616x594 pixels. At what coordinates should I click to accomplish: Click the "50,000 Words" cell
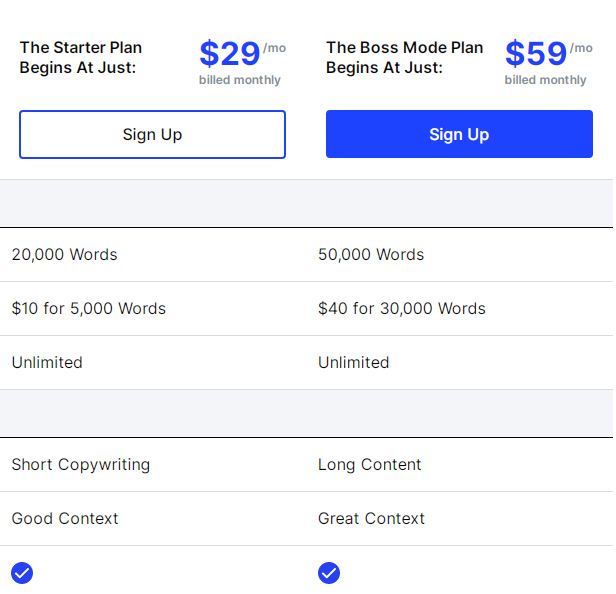(x=371, y=254)
